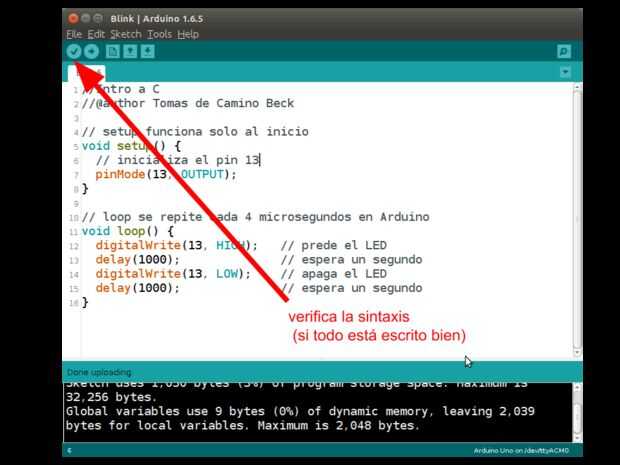Click comment '// setup funciona solo al inicio'
This screenshot has width=620, height=465.
coord(195,132)
